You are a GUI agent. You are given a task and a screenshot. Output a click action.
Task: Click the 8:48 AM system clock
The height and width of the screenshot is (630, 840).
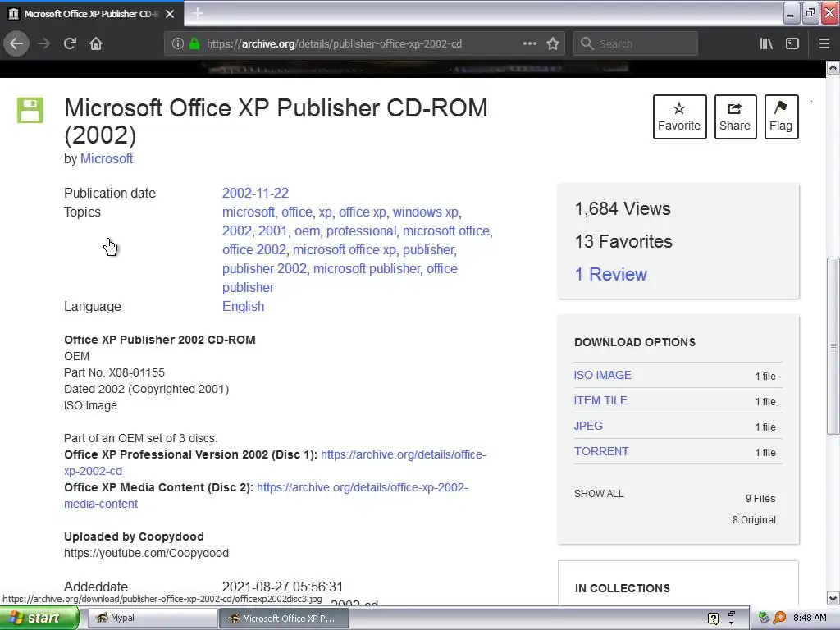pos(810,618)
